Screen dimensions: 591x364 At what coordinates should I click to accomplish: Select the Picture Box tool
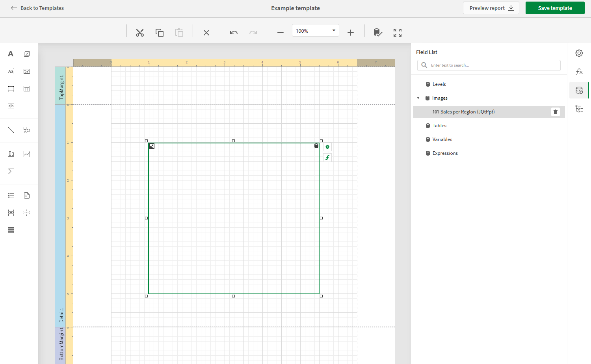[26, 71]
